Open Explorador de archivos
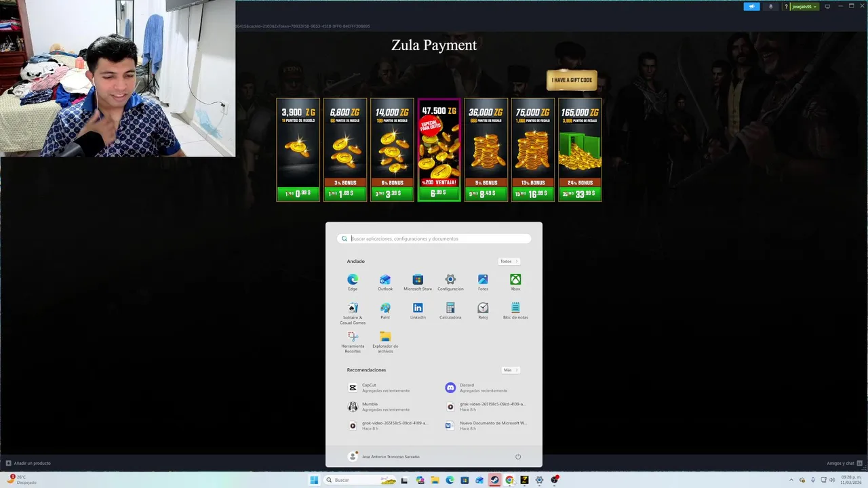This screenshot has width=868, height=488. click(385, 342)
